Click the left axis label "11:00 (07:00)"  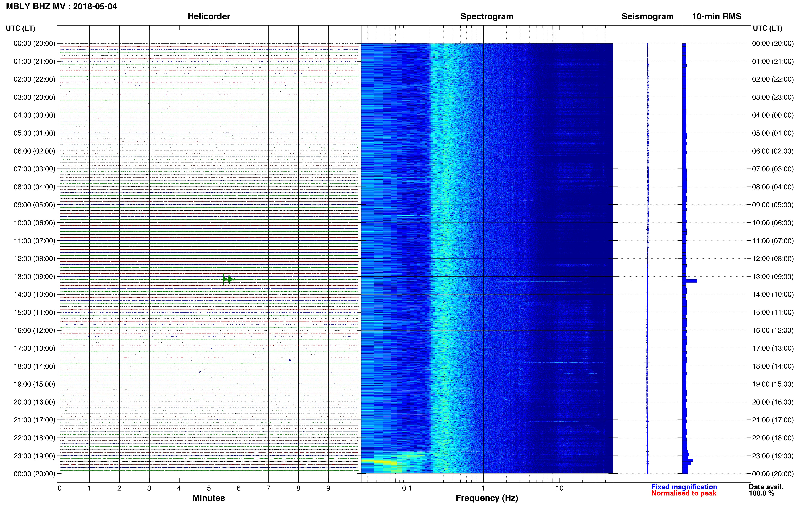click(34, 241)
